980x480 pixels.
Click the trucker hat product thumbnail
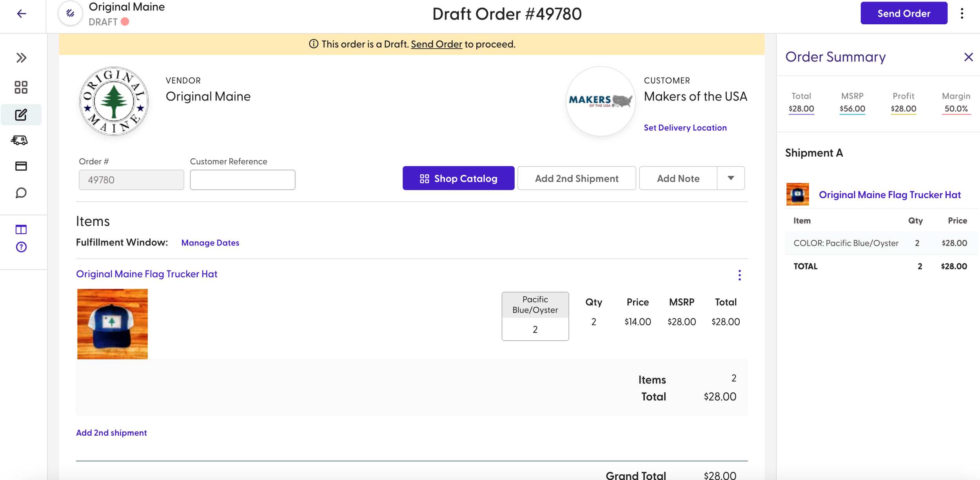113,324
